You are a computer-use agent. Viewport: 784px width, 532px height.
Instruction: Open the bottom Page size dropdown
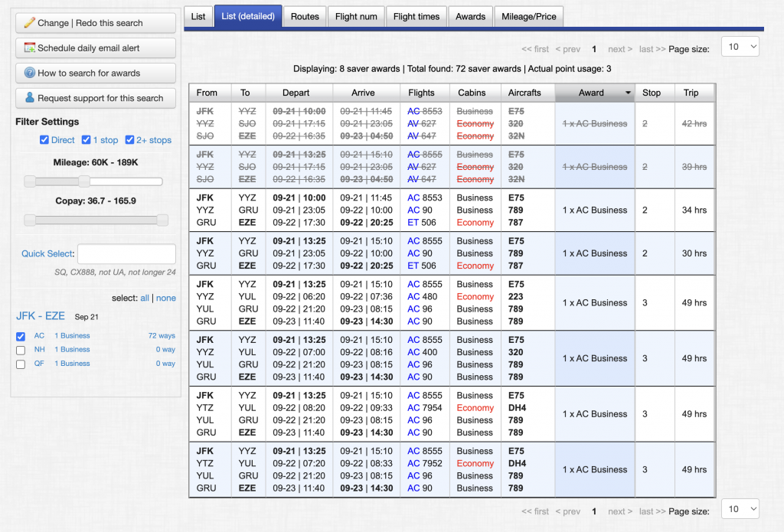tap(740, 509)
